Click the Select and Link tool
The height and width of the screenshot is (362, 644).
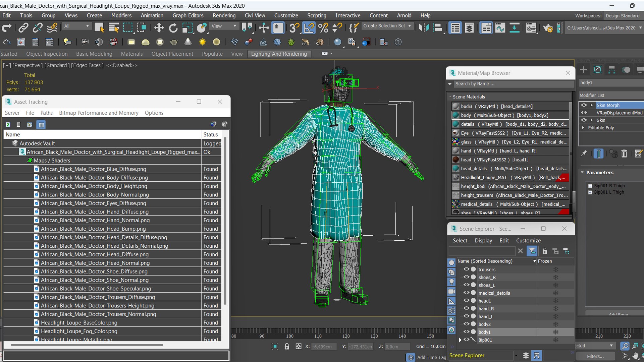tap(23, 28)
